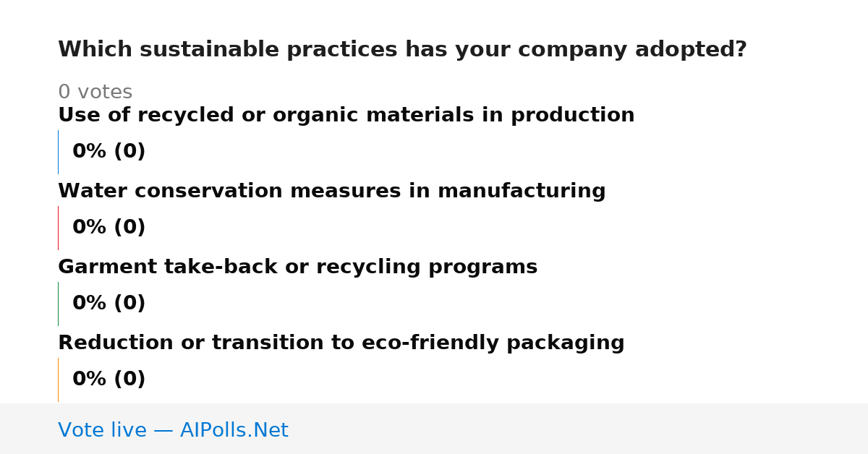Screen dimensions: 868x454
Task: Select 0% (0) under recycled materials option
Action: [109, 152]
